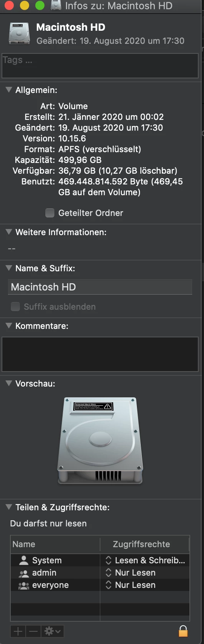Toggle the Suffix ausblenden checkbox
The image size is (204, 644).
pyautogui.click(x=15, y=307)
